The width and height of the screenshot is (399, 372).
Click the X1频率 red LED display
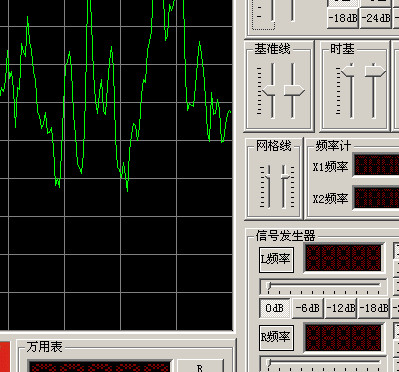376,165
